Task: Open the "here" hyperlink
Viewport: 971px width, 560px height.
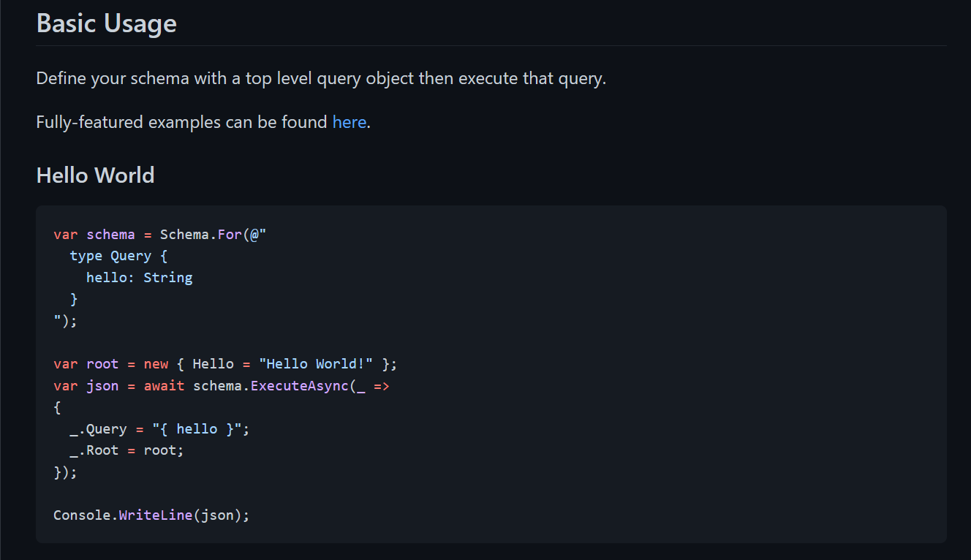Action: click(x=349, y=121)
